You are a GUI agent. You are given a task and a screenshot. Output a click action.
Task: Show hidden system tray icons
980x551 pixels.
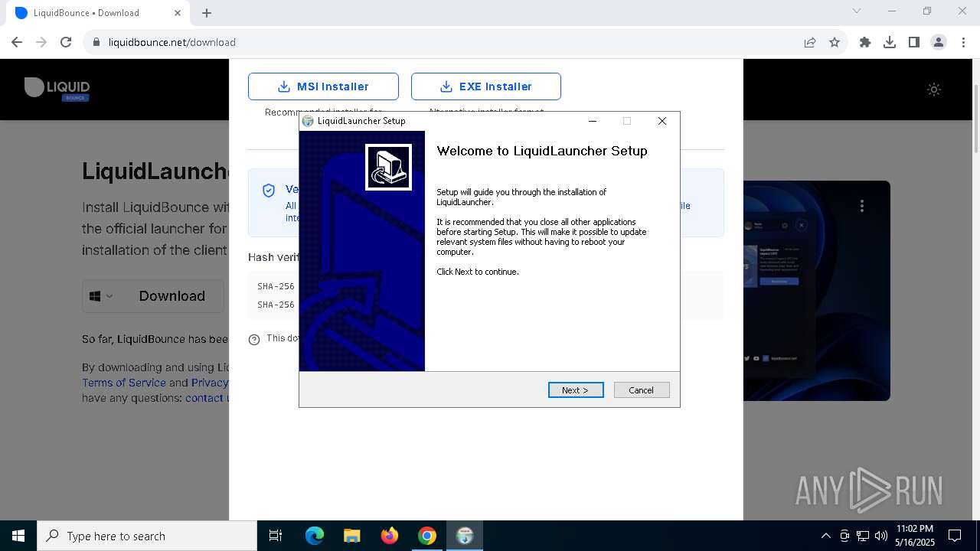click(x=825, y=536)
